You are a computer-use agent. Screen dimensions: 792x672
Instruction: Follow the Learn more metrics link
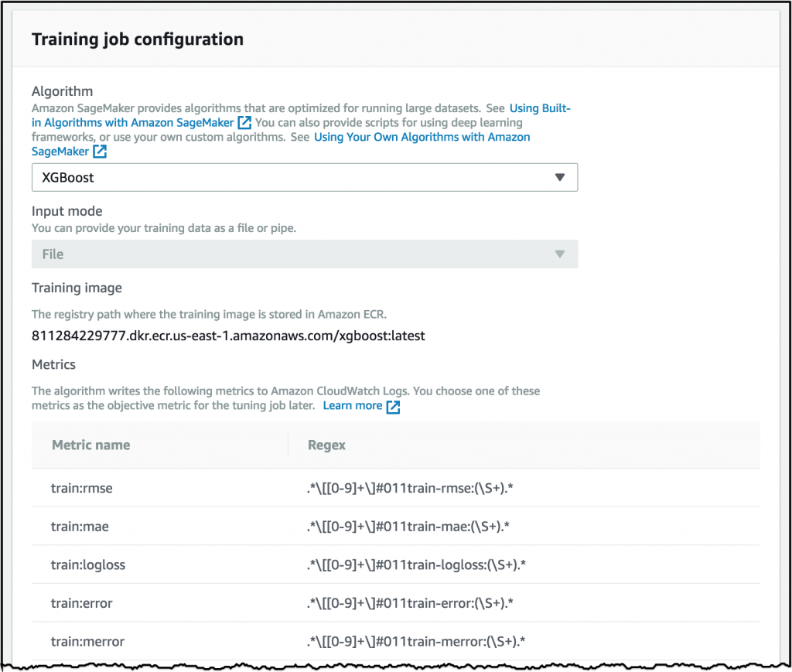tap(352, 405)
